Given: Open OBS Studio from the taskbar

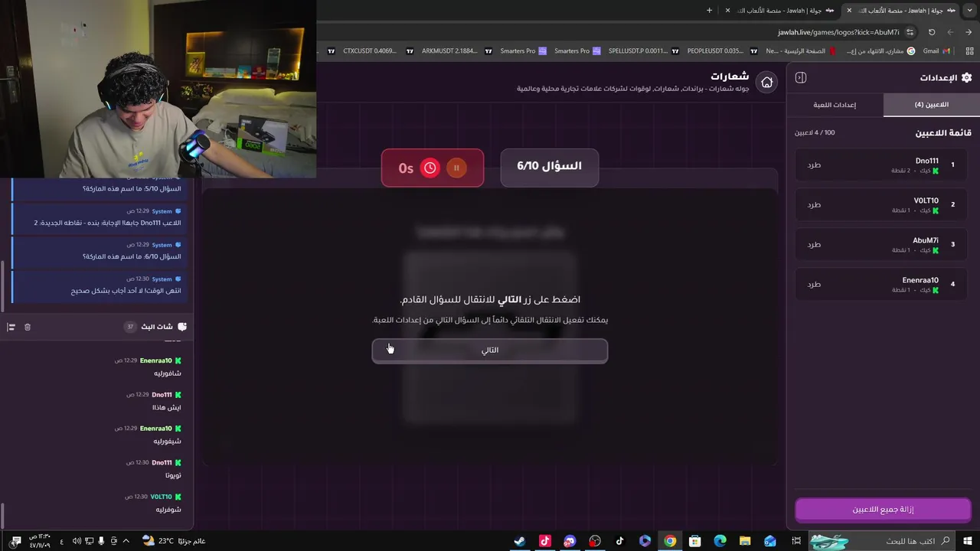Looking at the screenshot, I should tap(595, 541).
